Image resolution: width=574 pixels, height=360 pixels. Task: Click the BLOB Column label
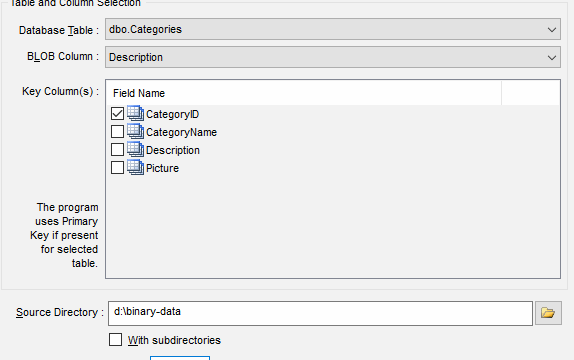click(63, 56)
